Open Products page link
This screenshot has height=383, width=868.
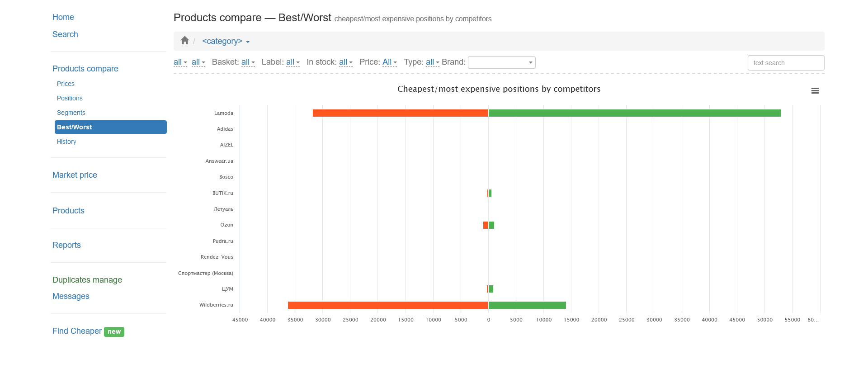68,211
